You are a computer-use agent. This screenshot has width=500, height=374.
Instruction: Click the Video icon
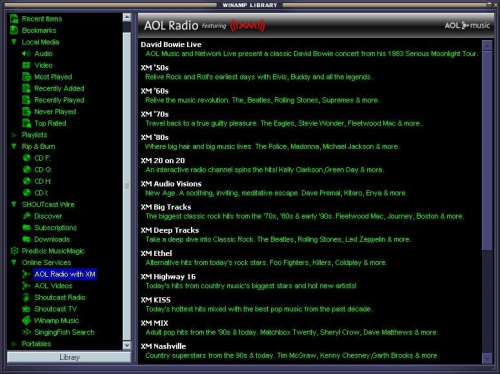[26, 65]
